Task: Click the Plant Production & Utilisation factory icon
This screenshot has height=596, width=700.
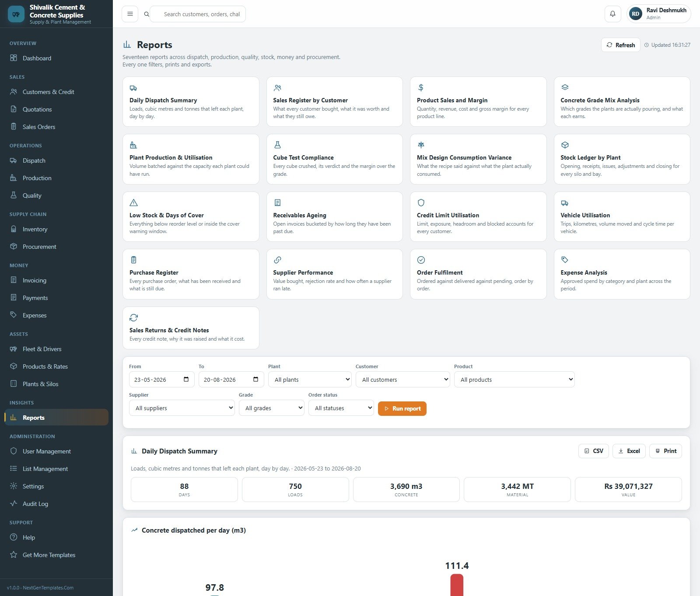Action: click(133, 145)
